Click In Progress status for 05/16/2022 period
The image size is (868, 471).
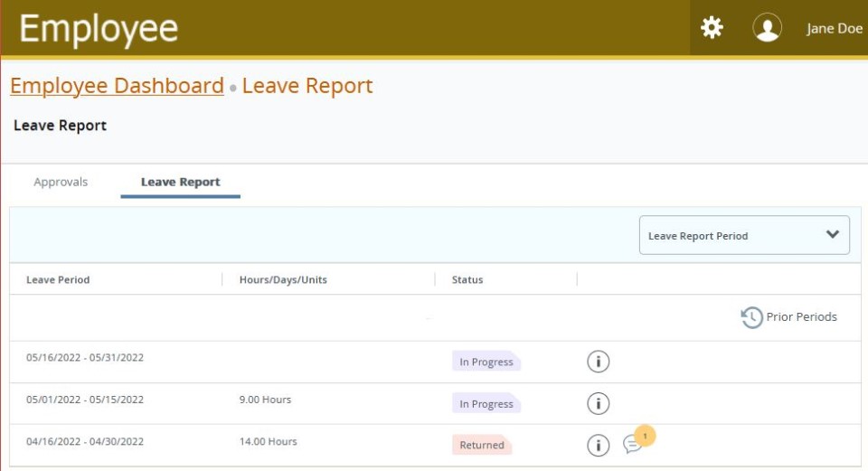(x=486, y=362)
